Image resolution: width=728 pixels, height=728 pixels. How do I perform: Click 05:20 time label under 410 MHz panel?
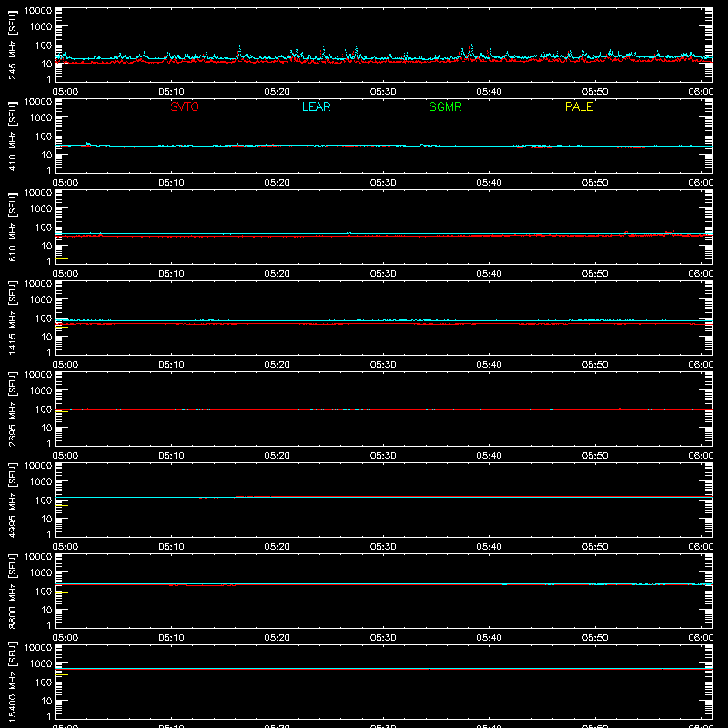pyautogui.click(x=278, y=183)
